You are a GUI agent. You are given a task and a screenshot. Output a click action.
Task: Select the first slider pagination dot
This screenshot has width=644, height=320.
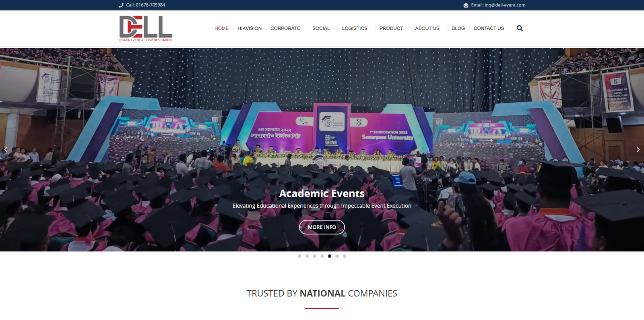pyautogui.click(x=300, y=256)
